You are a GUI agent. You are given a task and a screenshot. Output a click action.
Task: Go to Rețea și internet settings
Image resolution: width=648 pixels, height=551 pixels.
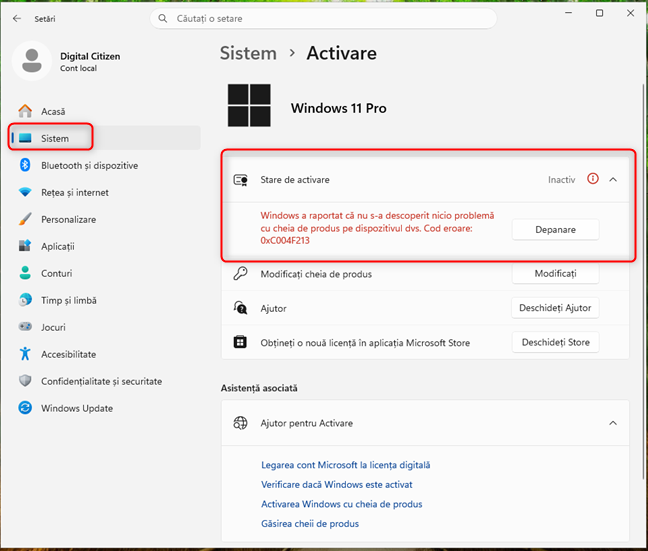105,192
